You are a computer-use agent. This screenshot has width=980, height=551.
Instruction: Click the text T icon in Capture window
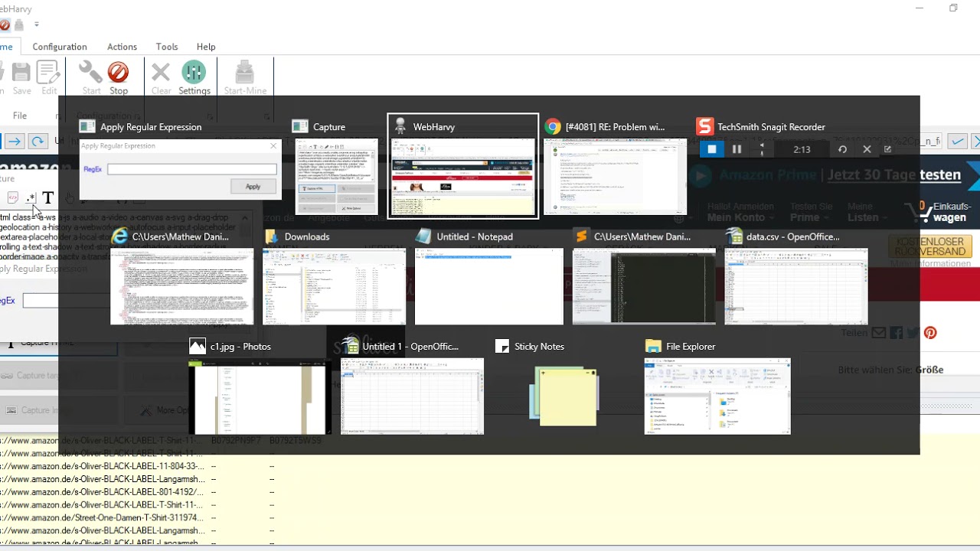coord(47,198)
